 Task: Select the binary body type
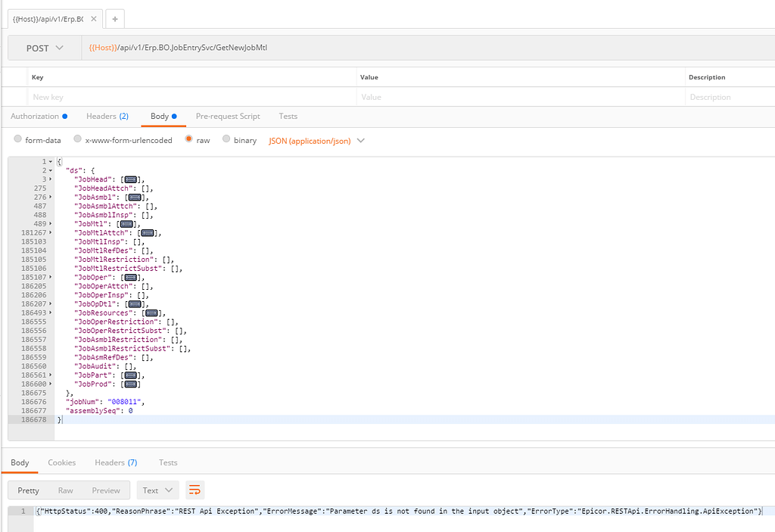pyautogui.click(x=226, y=140)
